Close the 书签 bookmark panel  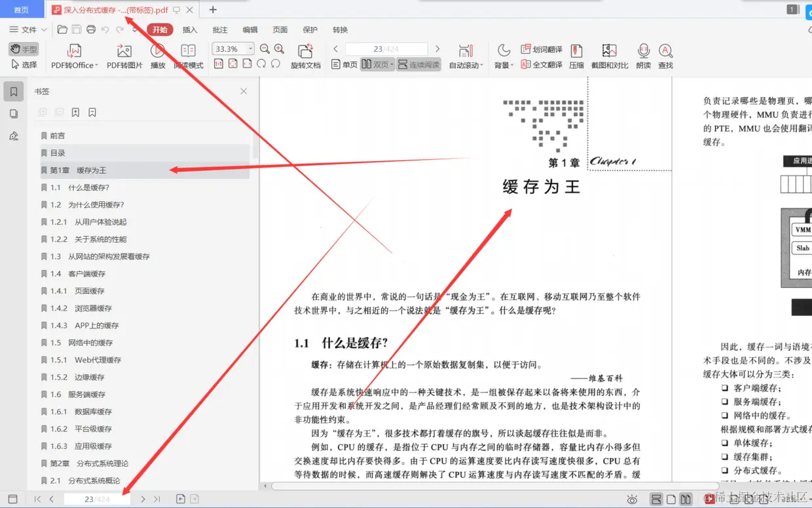[x=244, y=92]
